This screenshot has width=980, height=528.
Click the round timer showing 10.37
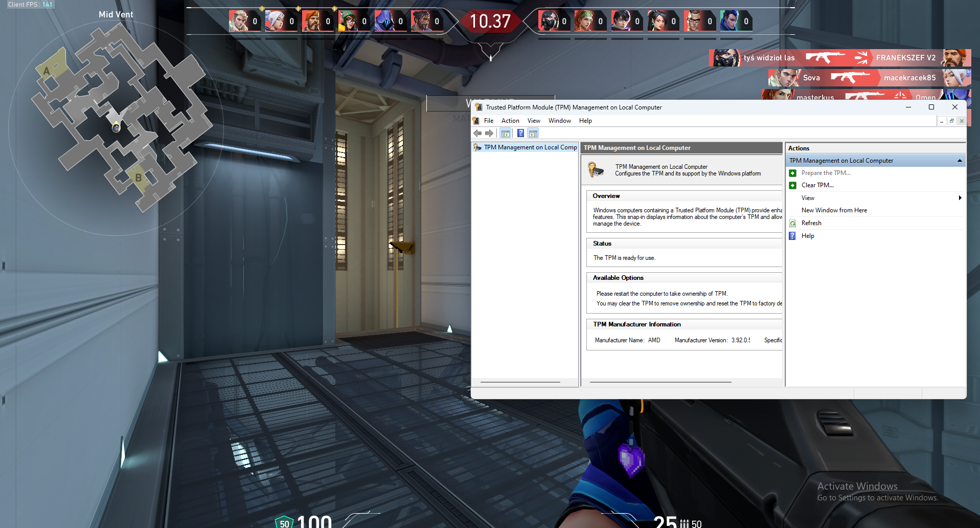click(490, 21)
